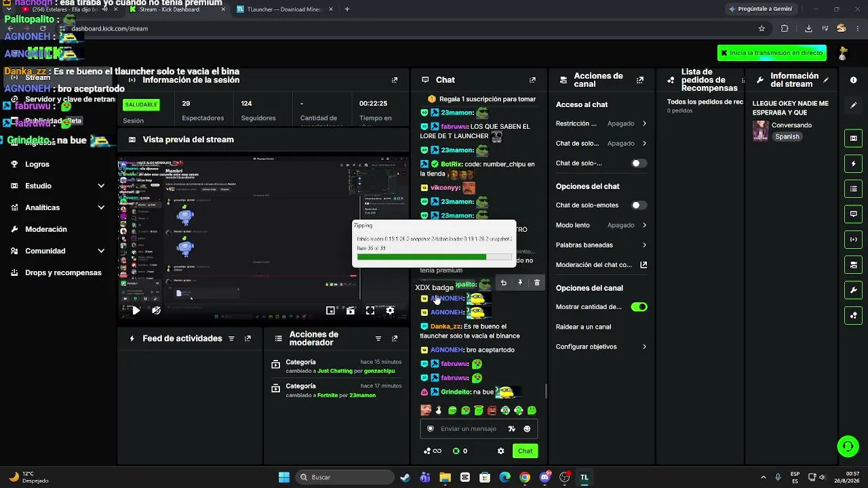The width and height of the screenshot is (868, 488).
Task: Filter the Feed de actividades list
Action: click(x=231, y=338)
